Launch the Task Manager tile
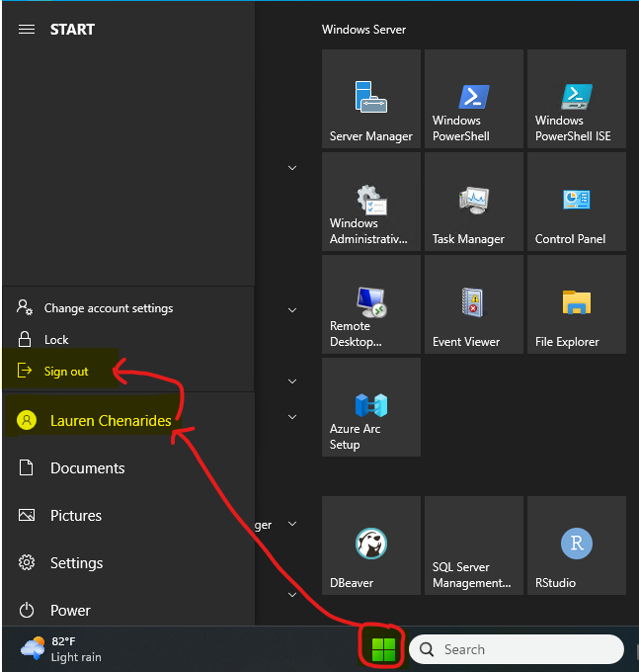 (x=474, y=202)
